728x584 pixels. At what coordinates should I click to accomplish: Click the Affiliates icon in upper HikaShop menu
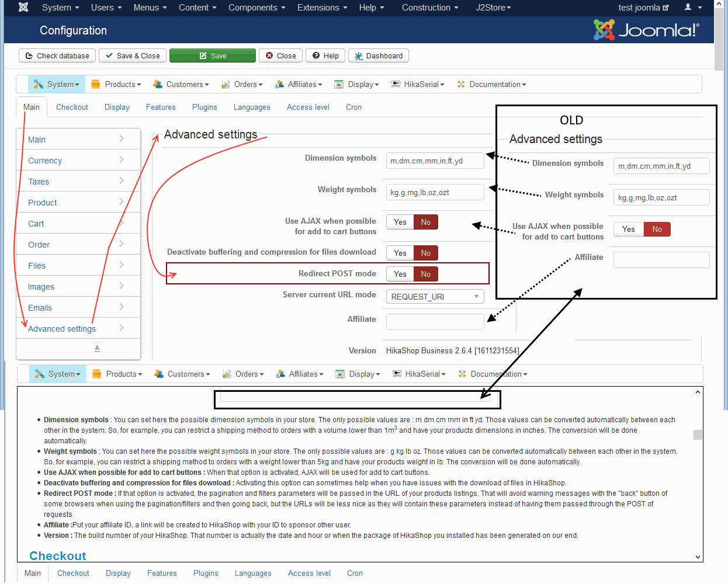279,84
